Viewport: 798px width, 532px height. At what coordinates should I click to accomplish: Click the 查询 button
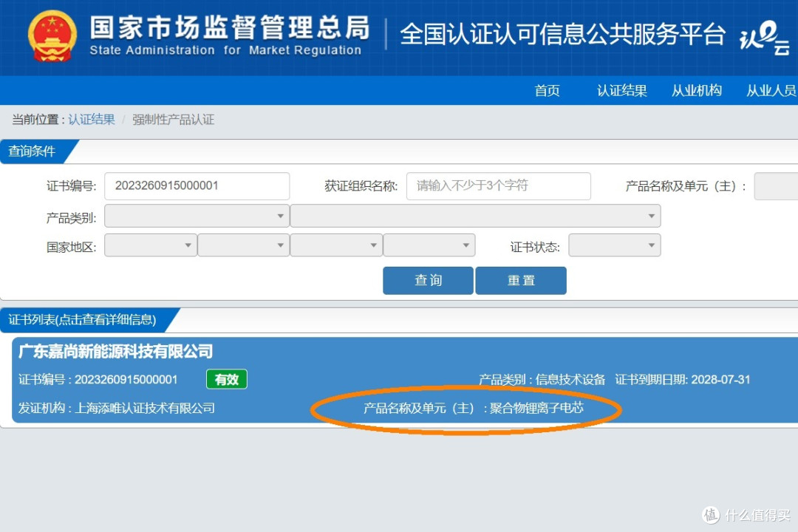pos(428,281)
